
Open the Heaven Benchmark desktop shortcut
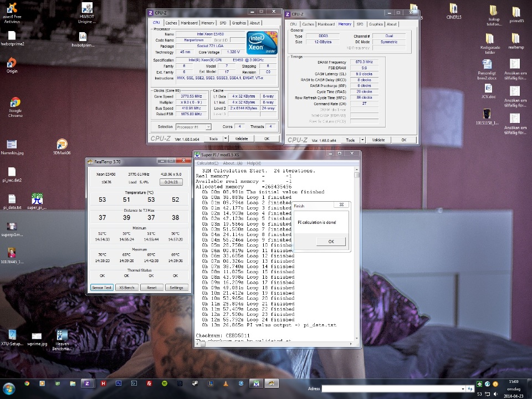pyautogui.click(x=62, y=340)
